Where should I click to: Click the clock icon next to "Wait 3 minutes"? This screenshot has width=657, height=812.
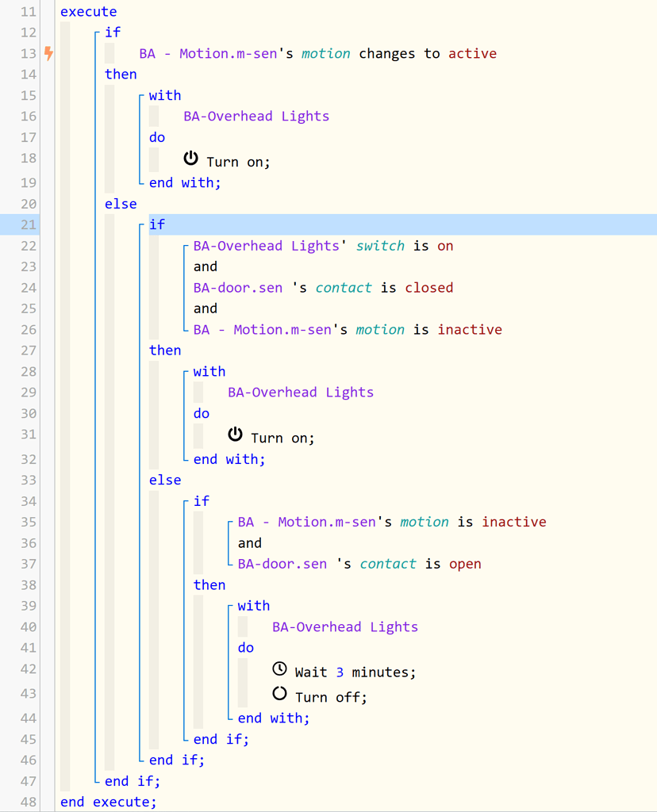pyautogui.click(x=279, y=668)
